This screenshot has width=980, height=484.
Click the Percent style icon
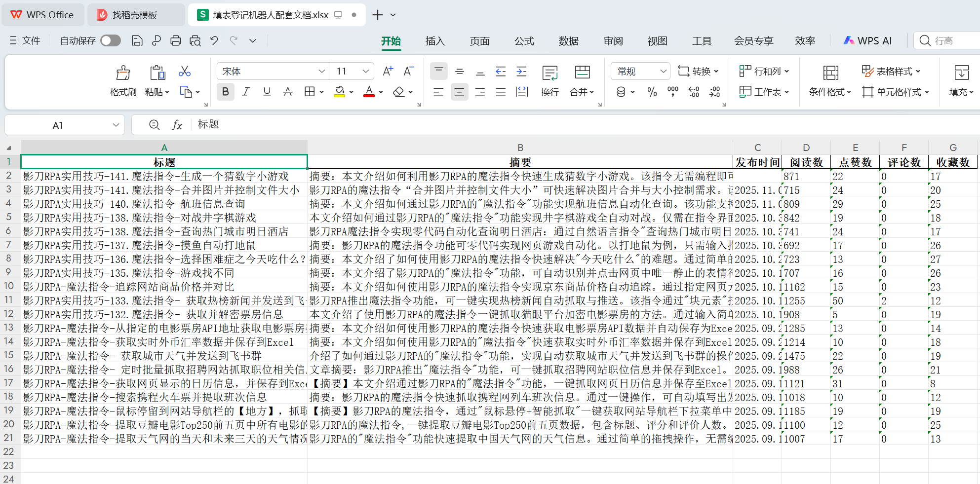tap(652, 92)
